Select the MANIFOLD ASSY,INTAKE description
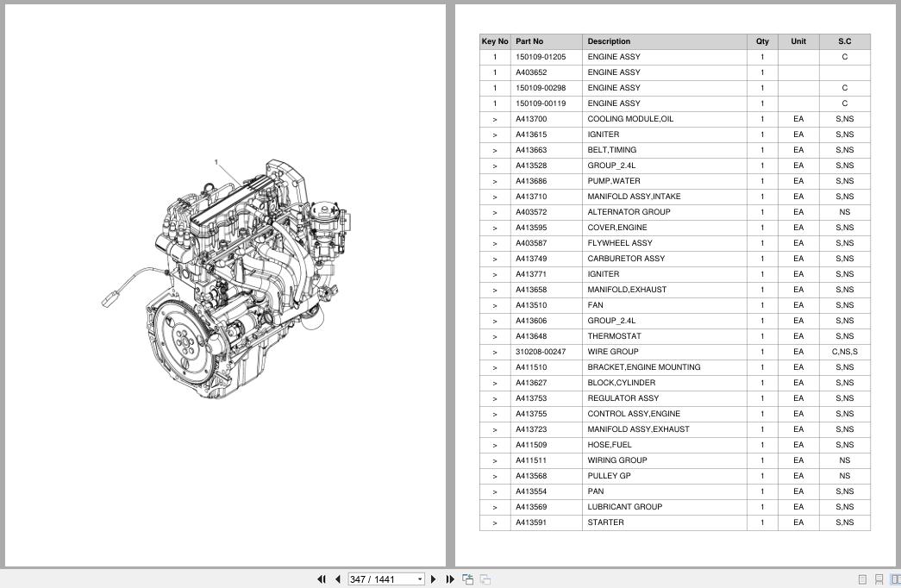 pyautogui.click(x=634, y=197)
